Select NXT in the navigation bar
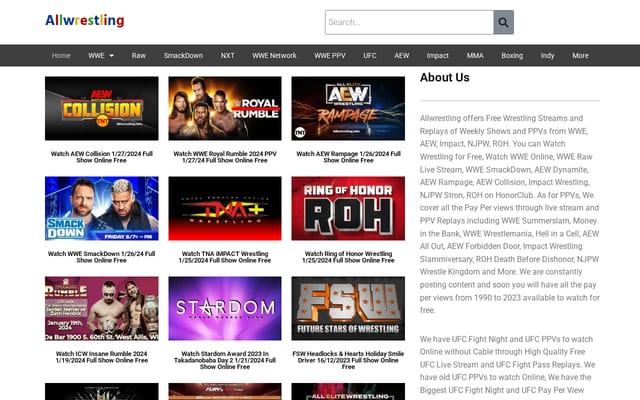 point(227,56)
